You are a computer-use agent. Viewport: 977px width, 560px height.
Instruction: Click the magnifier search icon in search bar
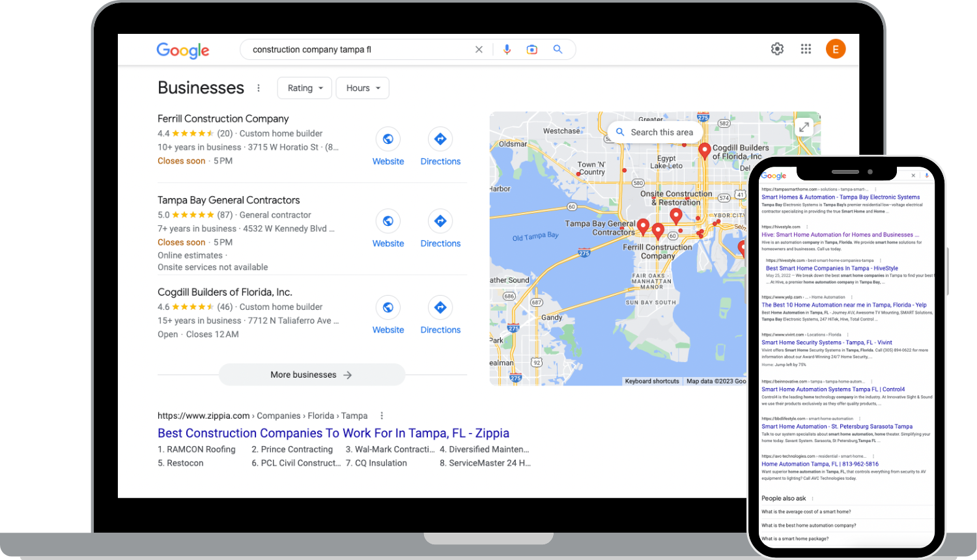pos(558,49)
